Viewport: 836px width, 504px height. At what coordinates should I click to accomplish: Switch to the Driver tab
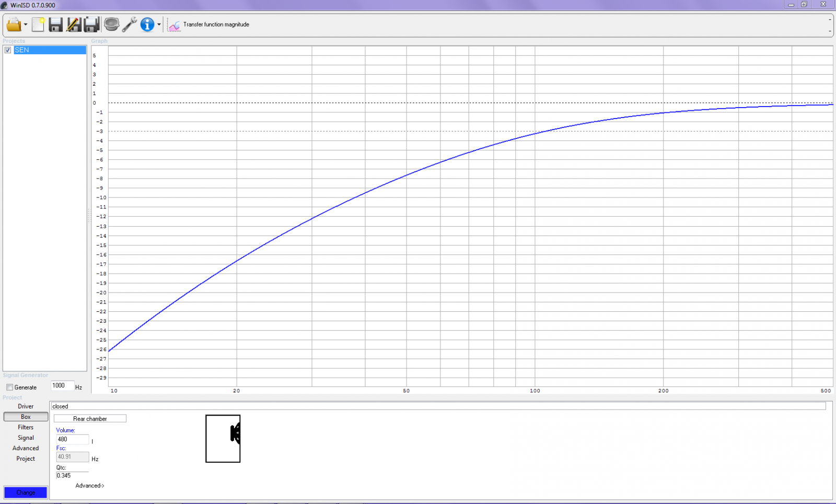tap(26, 406)
